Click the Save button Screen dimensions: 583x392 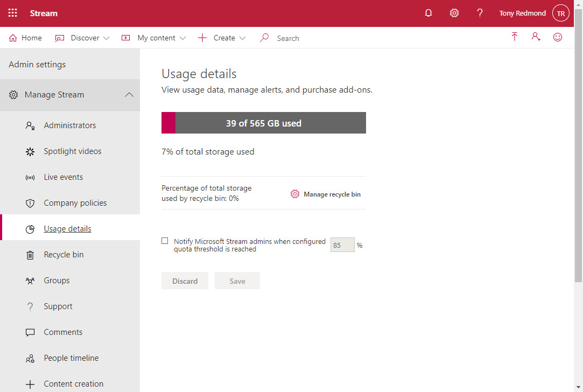point(237,281)
